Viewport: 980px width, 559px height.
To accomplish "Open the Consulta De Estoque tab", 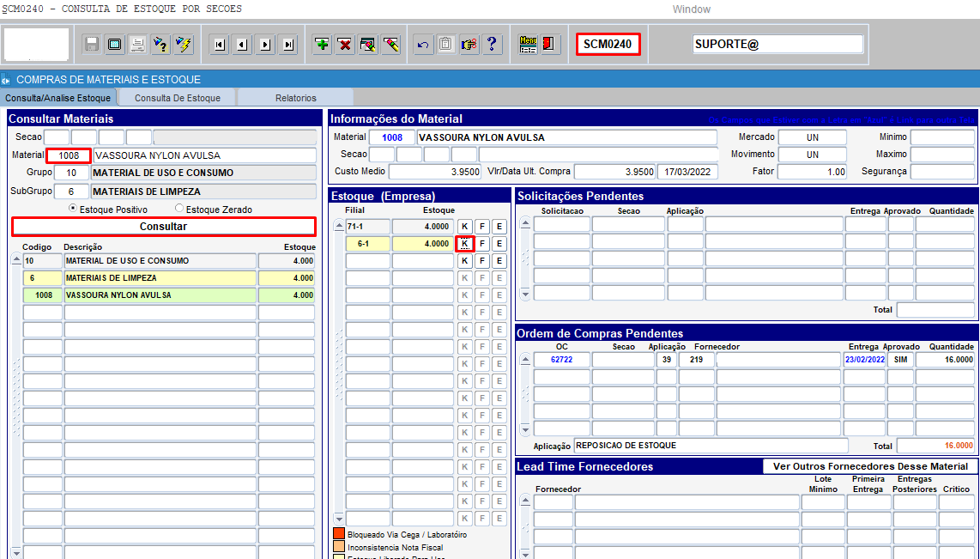I will (178, 98).
